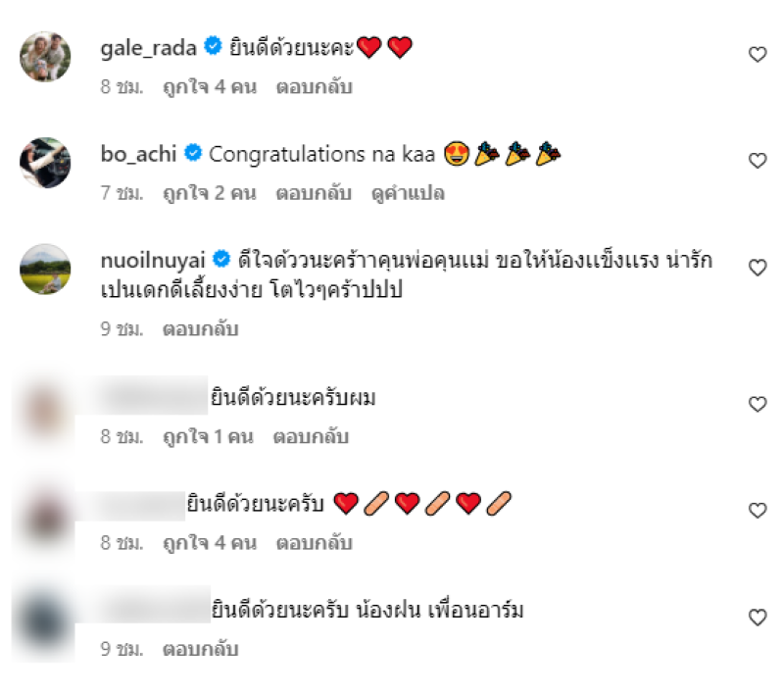The image size is (784, 694).
Task: Reply to the 'น้องฝน เพื่อนอาร์ม' comment
Action: point(201,650)
